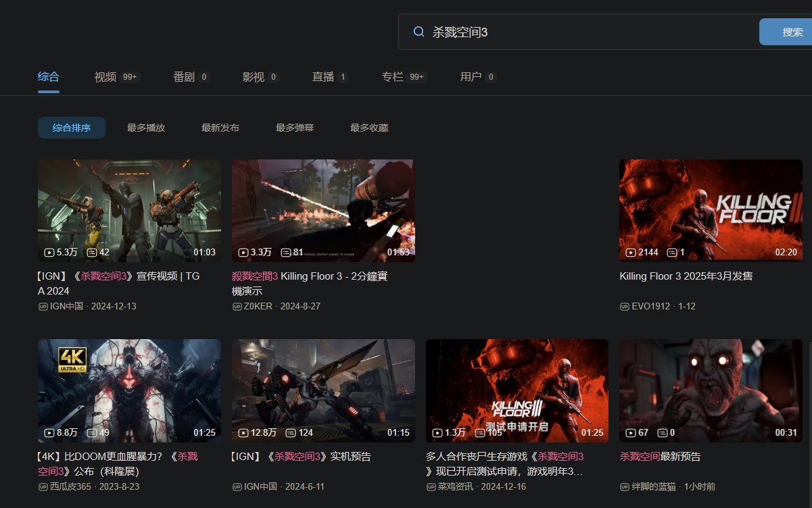Image resolution: width=812 pixels, height=508 pixels.
Task: Click play count icon beside 8.8万
Action: [x=49, y=432]
